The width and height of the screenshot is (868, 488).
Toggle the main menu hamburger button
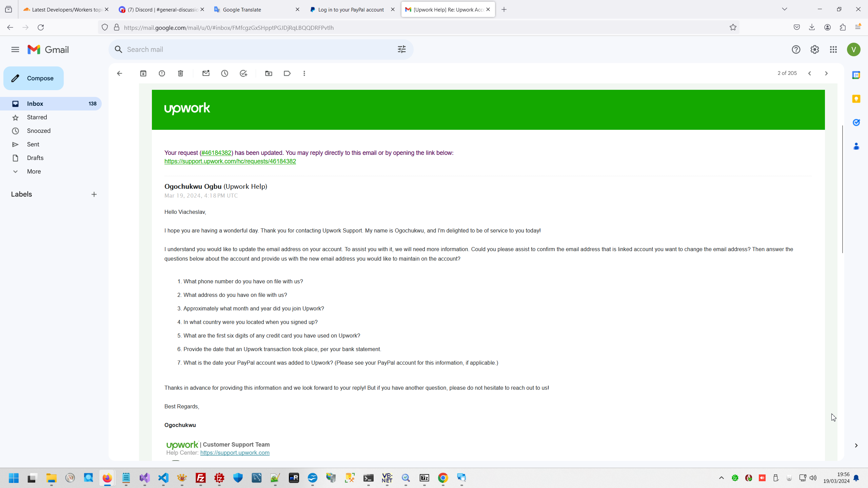coord(15,49)
